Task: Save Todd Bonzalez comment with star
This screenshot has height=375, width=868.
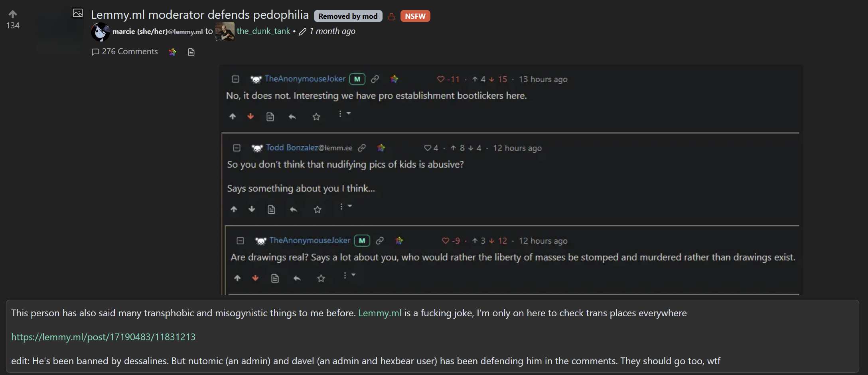Action: tap(318, 209)
